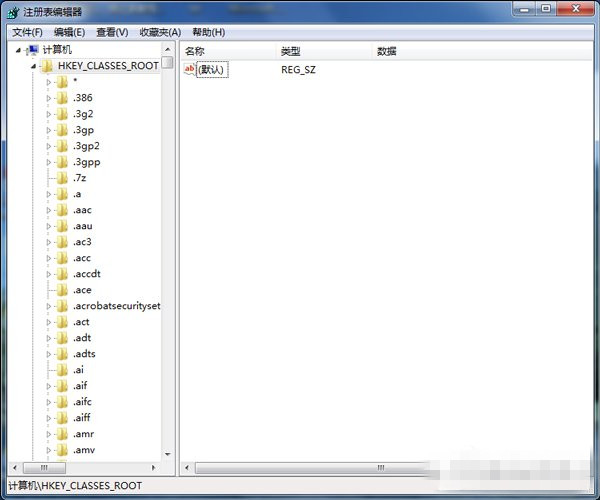
Task: Click the folder icon next to .accdt
Action: [62, 274]
